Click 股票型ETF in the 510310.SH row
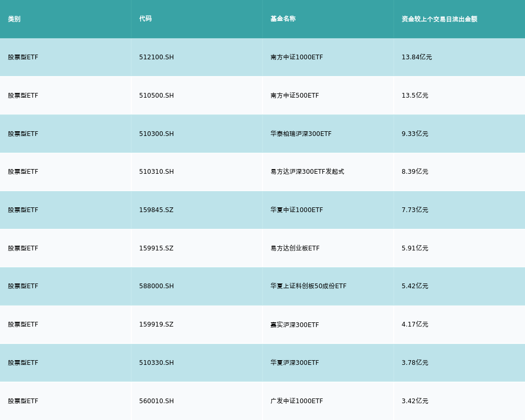The height and width of the screenshot is (420, 525). coord(23,172)
